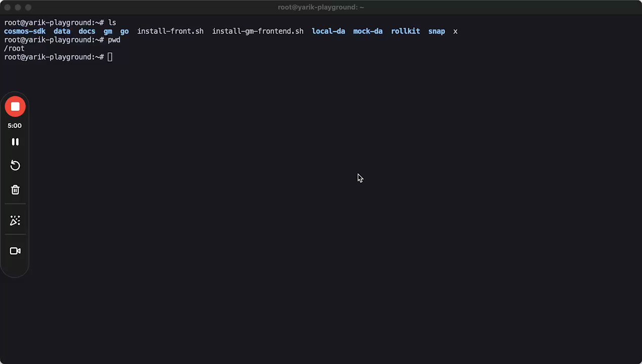This screenshot has height=364, width=642.
Task: Click the snap directory name
Action: coord(437,31)
